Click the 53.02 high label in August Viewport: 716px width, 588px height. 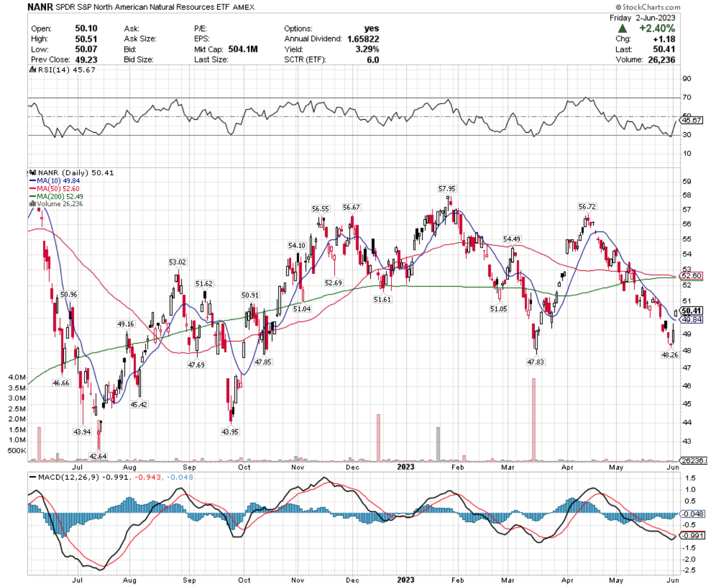pos(177,262)
